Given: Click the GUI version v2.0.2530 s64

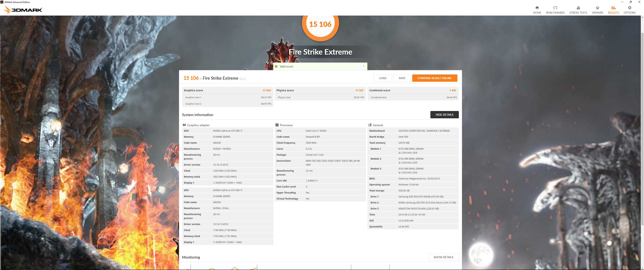Looking at the screenshot, I should [x=405, y=221].
